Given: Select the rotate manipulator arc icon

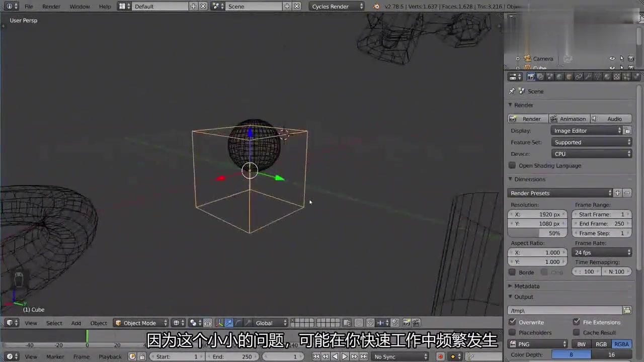Looking at the screenshot, I should [x=238, y=323].
